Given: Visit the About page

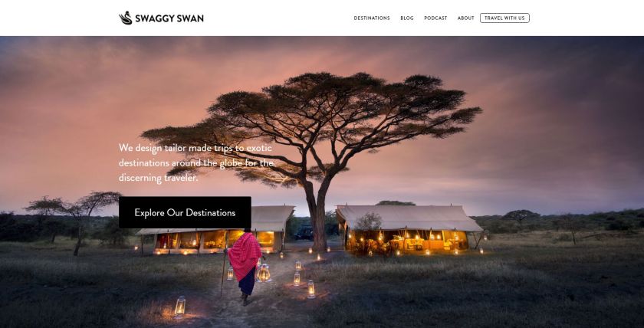Looking at the screenshot, I should pos(466,18).
